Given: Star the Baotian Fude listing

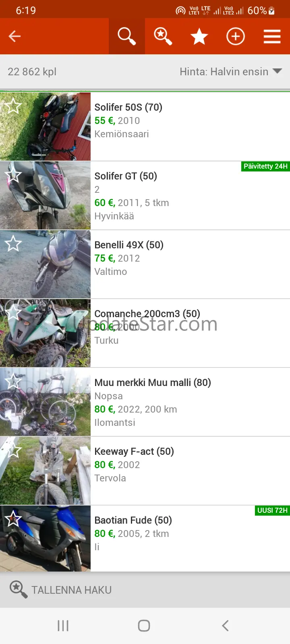Looking at the screenshot, I should click(x=13, y=519).
